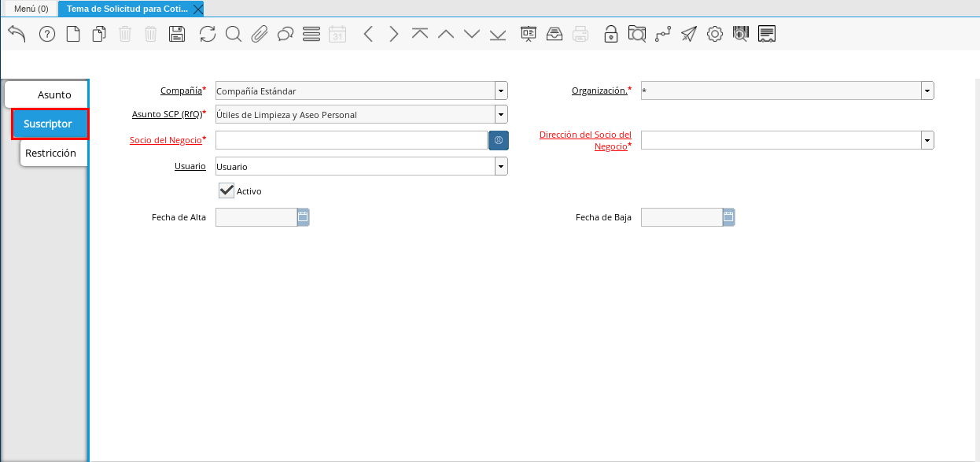Open the zoom across folder-magnifier icon
Screen dimensions: 980x462
[x=637, y=34]
